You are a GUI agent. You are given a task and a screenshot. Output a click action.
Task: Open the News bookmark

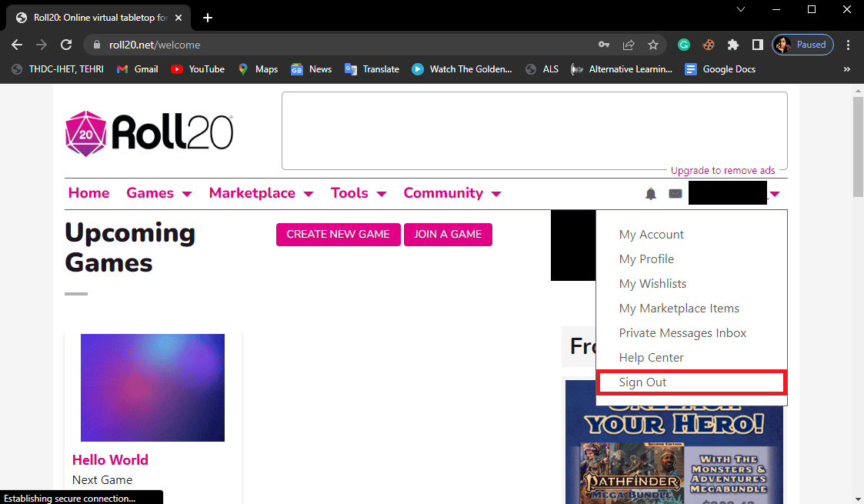point(312,68)
